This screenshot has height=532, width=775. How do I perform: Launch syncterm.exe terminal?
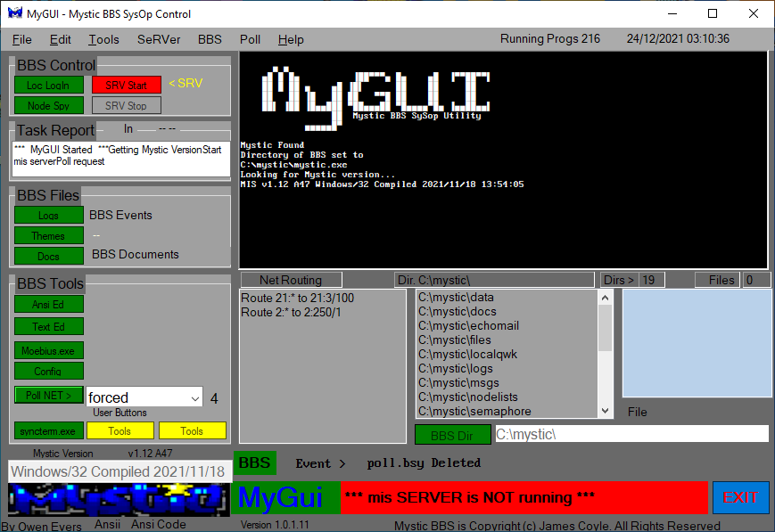48,430
